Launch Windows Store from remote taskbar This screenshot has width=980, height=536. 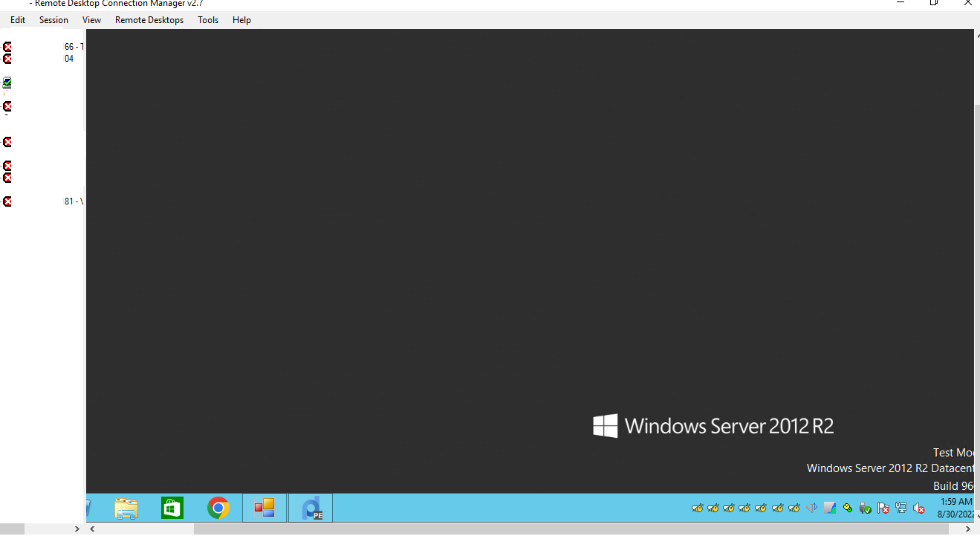point(172,508)
